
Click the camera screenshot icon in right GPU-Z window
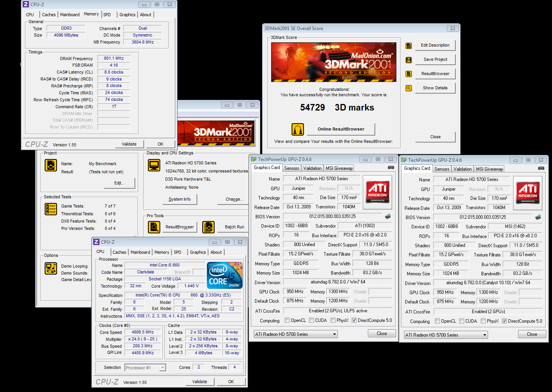tap(541, 168)
